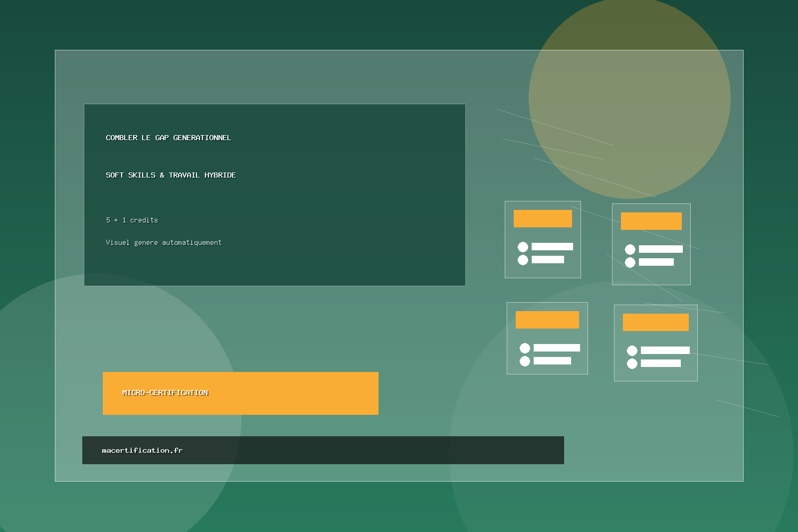Screen dimensions: 798x532
Task: Select the COMBLER LE GAP GENERATIONNEL heading
Action: [x=168, y=138]
